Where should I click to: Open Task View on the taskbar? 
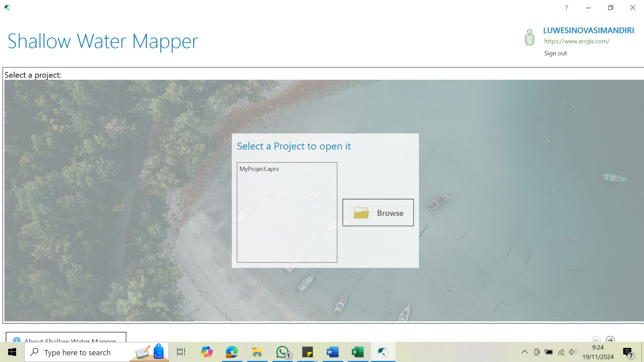pos(181,352)
